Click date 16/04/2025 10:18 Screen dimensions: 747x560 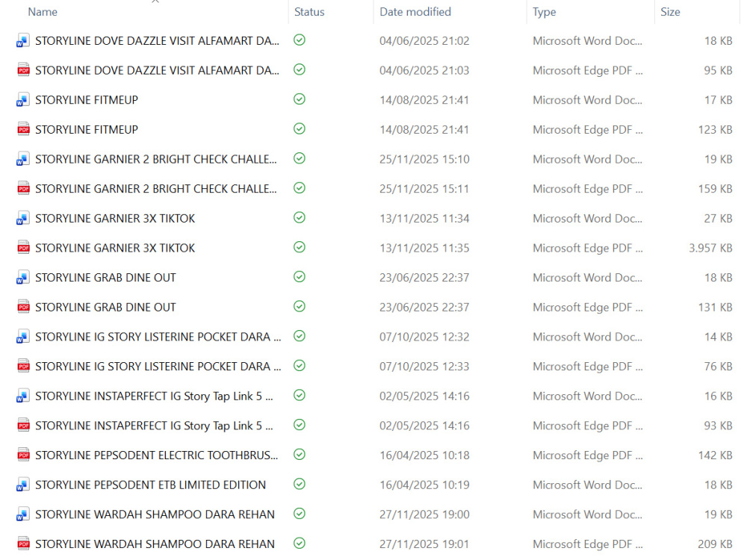pyautogui.click(x=424, y=455)
